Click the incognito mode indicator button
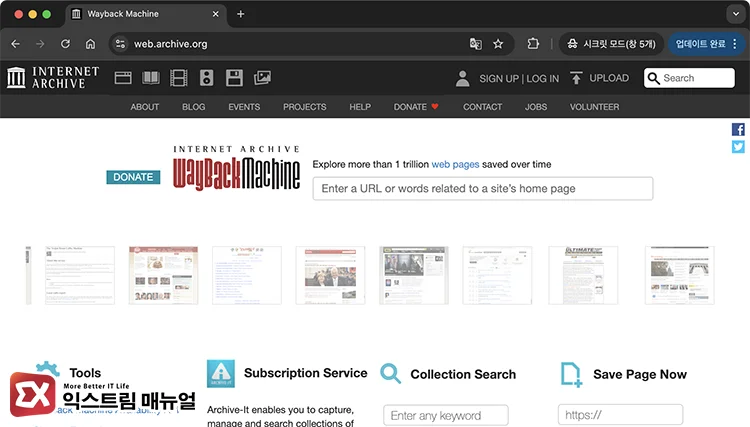This screenshot has width=750, height=427. pos(611,44)
